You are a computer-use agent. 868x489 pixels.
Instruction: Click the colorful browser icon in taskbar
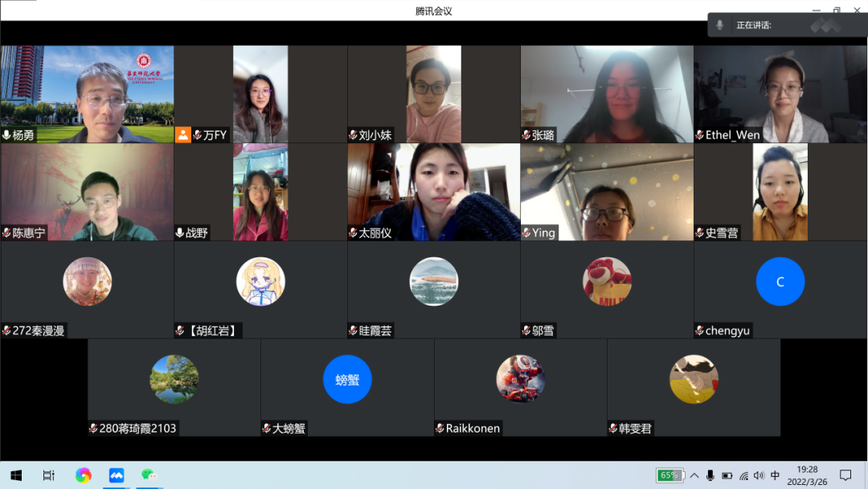[84, 475]
